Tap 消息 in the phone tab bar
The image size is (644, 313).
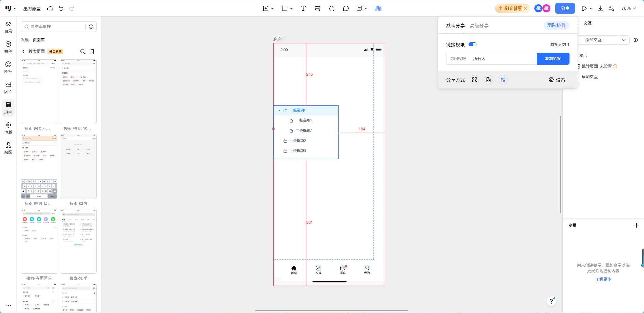[x=343, y=270]
